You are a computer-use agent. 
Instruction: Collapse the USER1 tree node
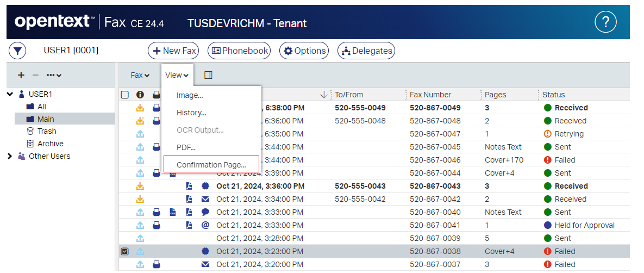(10, 94)
